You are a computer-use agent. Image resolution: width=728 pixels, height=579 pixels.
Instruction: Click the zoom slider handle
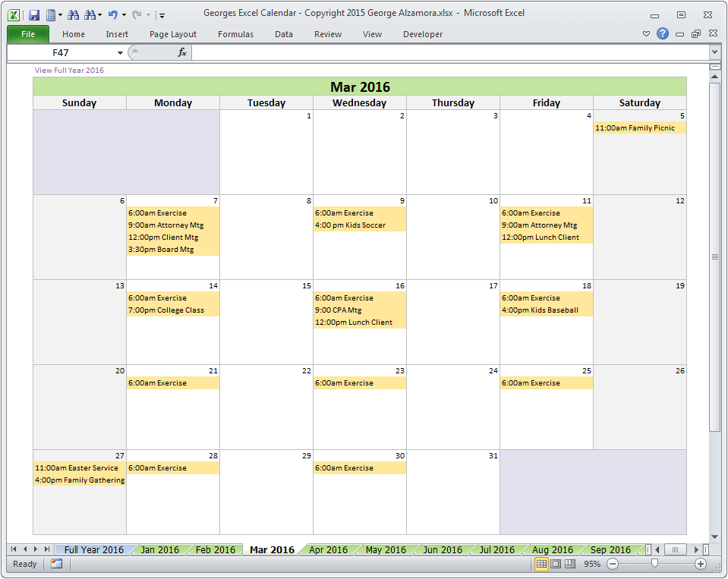click(x=654, y=563)
